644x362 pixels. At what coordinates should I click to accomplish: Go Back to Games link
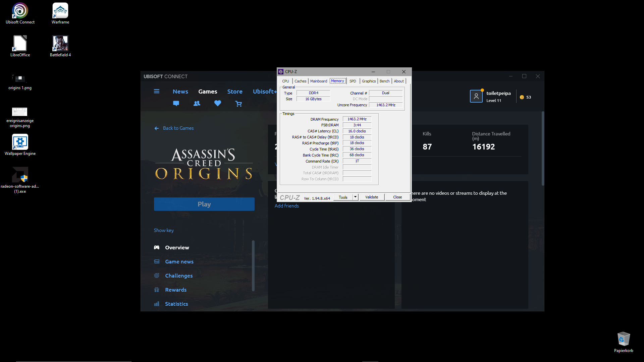click(x=178, y=128)
